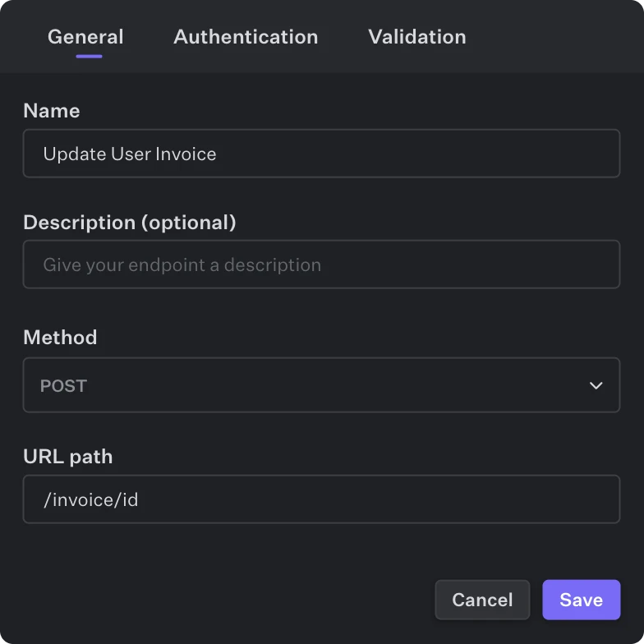644x644 pixels.
Task: Click the 'Update User Invoice' text
Action: pos(130,154)
